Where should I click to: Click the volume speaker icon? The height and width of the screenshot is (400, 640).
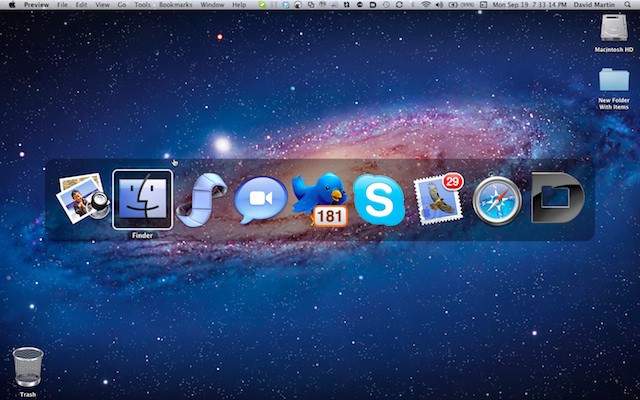click(x=439, y=5)
